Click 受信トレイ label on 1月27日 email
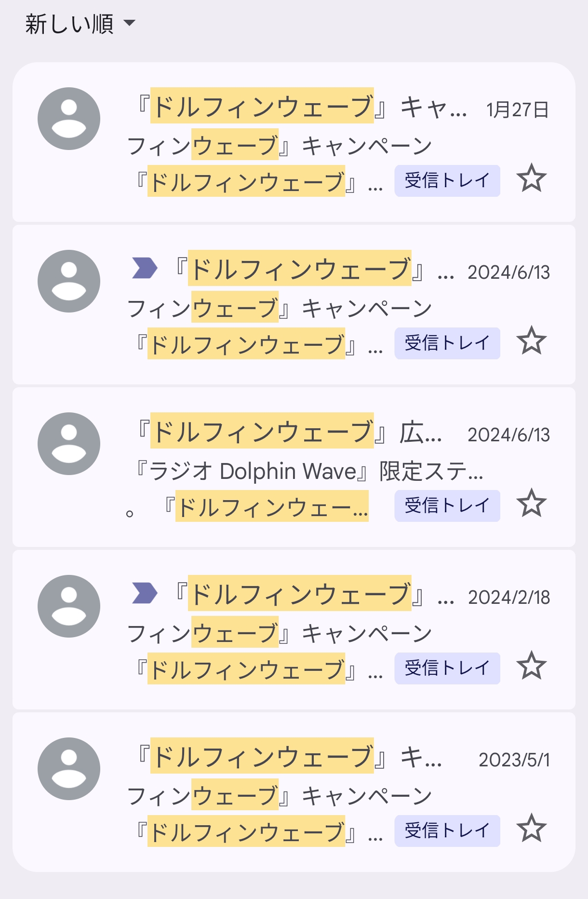588x899 pixels. pyautogui.click(x=447, y=181)
